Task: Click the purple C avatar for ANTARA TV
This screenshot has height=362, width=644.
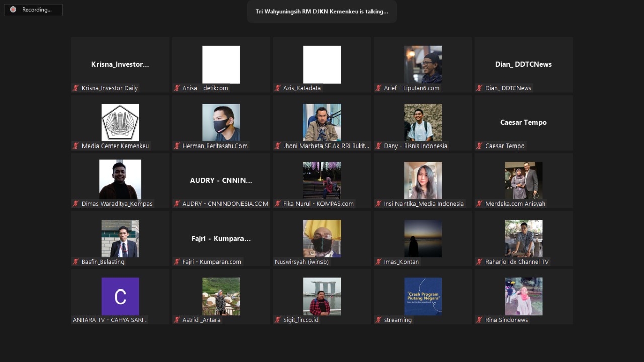Action: (120, 296)
